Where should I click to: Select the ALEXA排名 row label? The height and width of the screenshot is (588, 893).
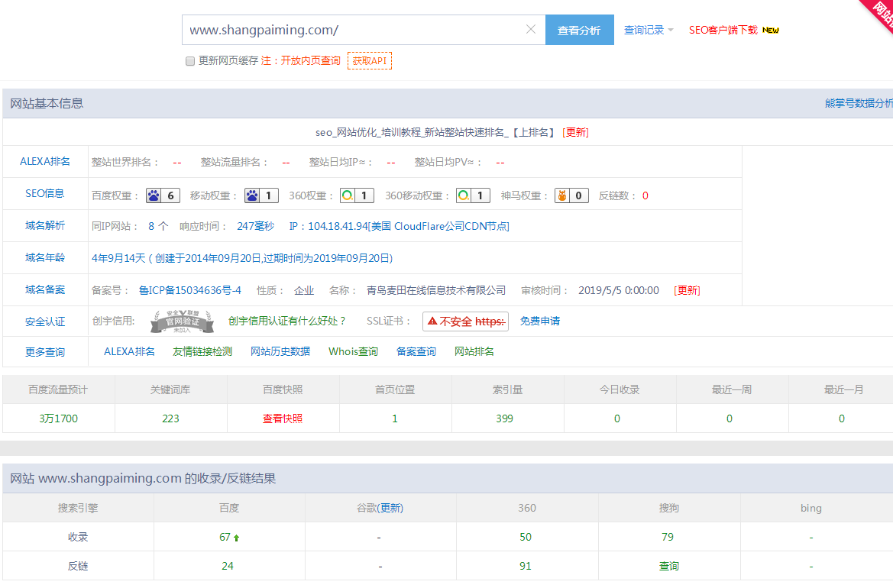pyautogui.click(x=45, y=162)
